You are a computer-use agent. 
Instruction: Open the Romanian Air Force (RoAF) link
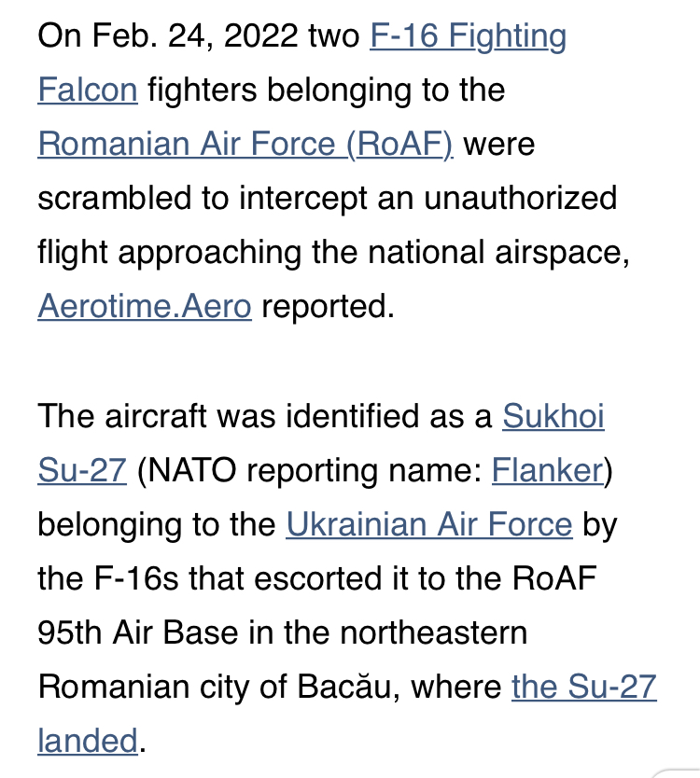245,145
